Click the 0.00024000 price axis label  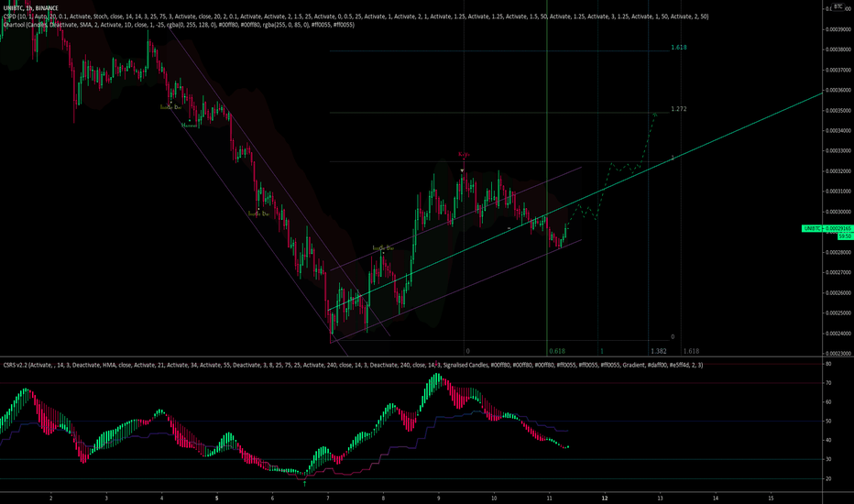coord(838,334)
